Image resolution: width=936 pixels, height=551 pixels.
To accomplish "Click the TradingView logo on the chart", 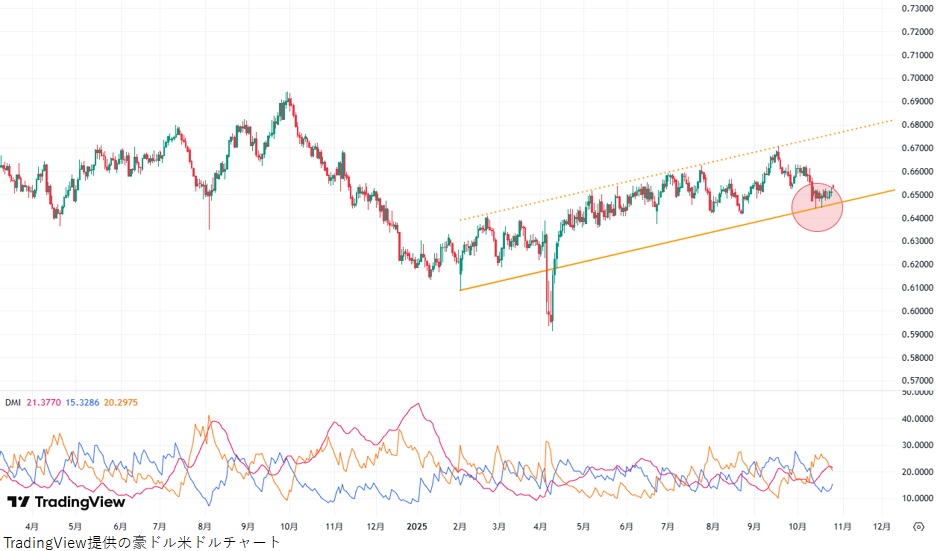I will pos(66,502).
